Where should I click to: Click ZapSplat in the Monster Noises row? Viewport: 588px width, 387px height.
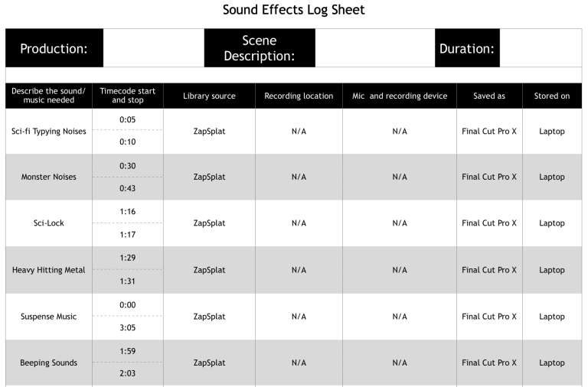click(209, 177)
